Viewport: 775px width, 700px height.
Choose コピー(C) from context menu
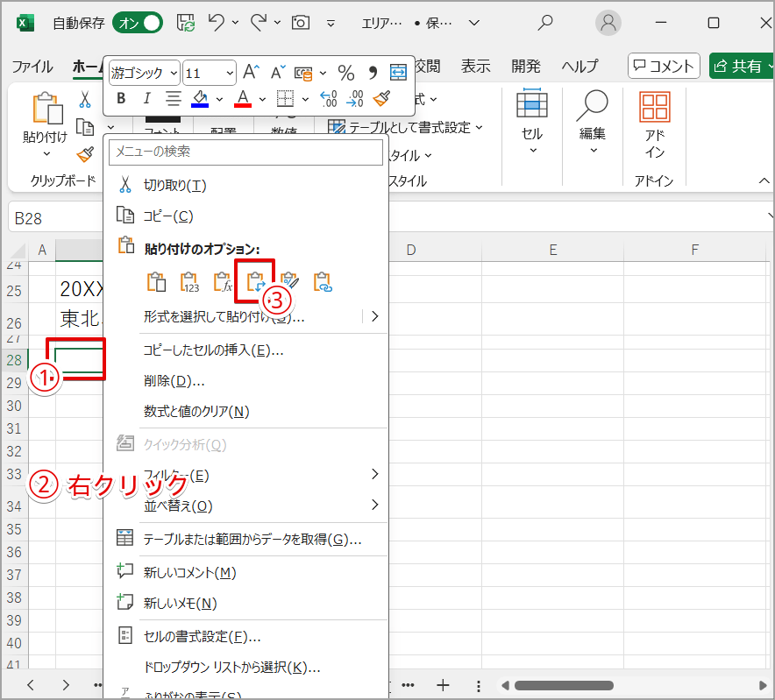(245, 216)
